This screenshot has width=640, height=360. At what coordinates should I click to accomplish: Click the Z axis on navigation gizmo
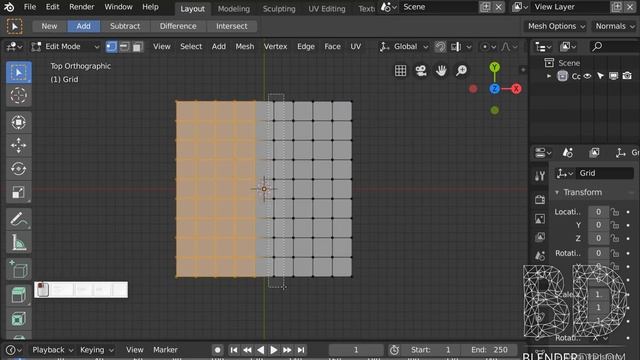pos(494,89)
